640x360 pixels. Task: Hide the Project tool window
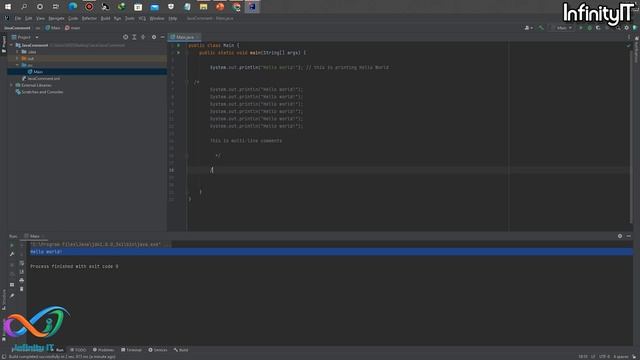point(162,37)
